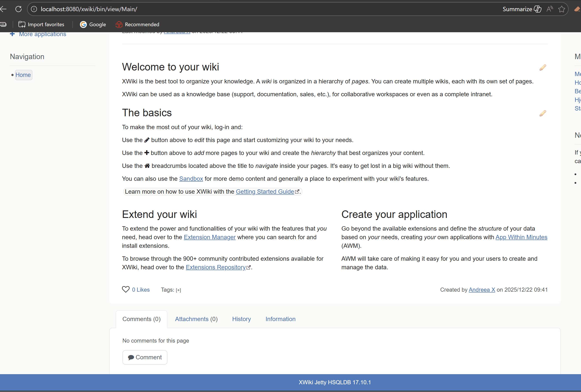Click the edit pencil beside 'Welcome to your wiki'

(x=543, y=67)
